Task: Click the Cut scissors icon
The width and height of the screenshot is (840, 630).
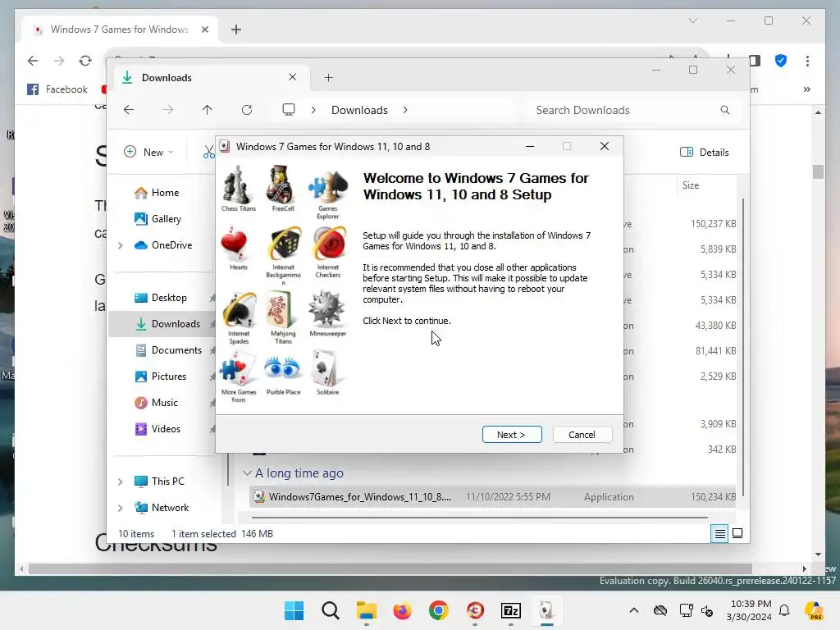Action: 209,152
